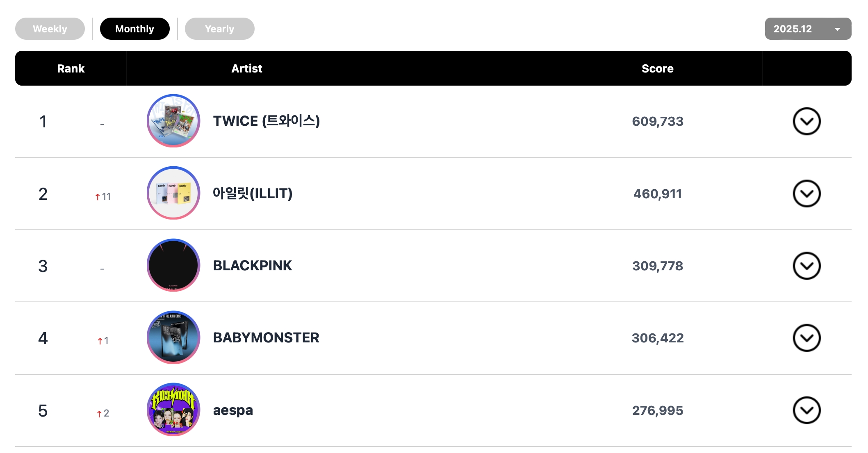Switch to the Weekly chart tab
The height and width of the screenshot is (453, 868).
click(50, 29)
